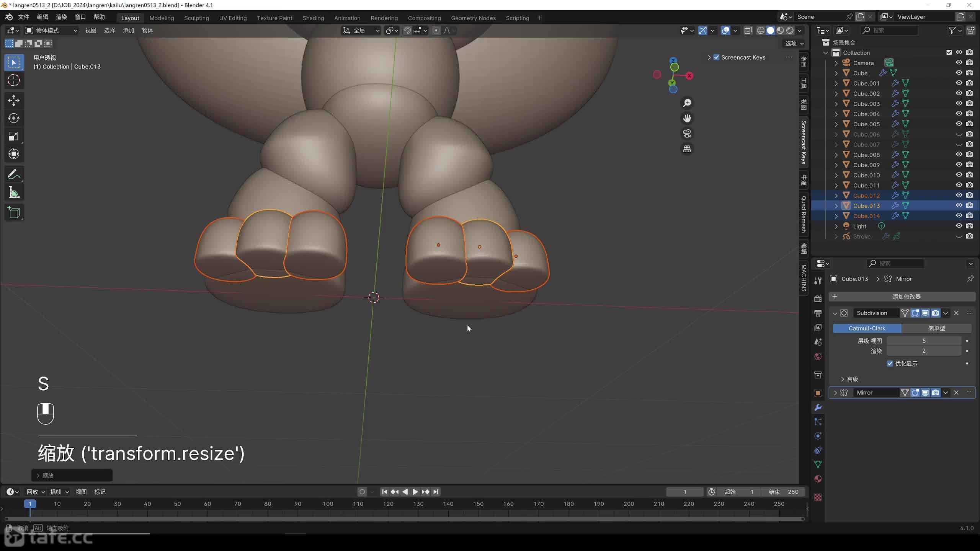Play the animation forward
Viewport: 980px width, 551px height.
415,492
